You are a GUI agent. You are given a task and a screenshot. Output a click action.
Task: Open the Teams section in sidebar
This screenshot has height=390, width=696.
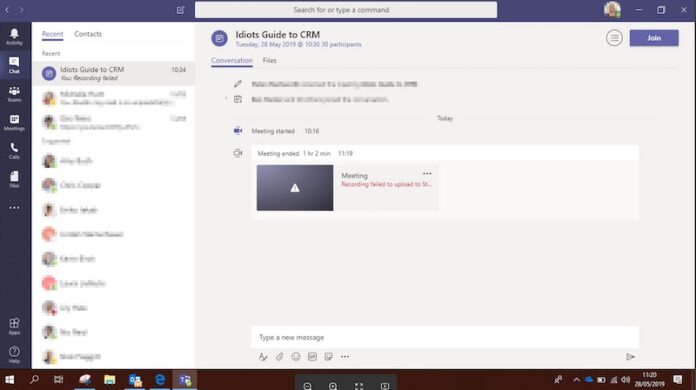pyautogui.click(x=14, y=94)
